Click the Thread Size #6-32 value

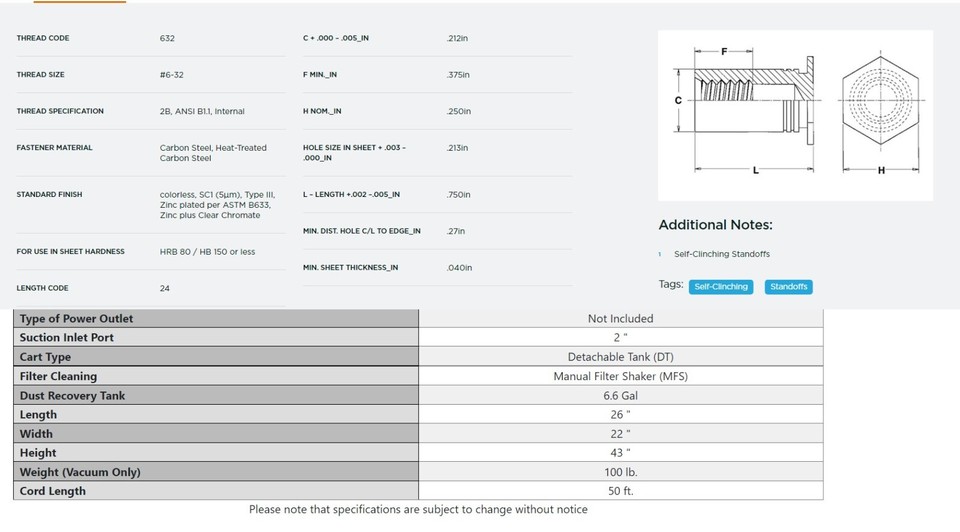pos(171,75)
